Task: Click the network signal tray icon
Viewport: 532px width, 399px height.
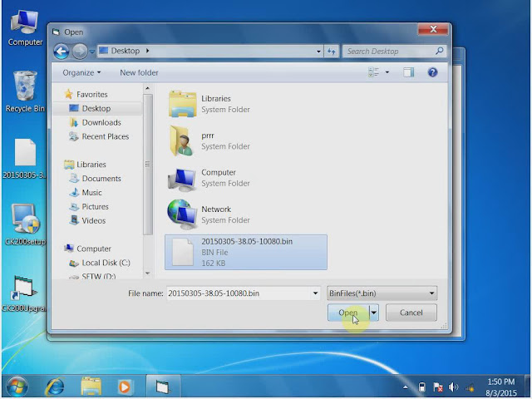Action: pos(470,387)
